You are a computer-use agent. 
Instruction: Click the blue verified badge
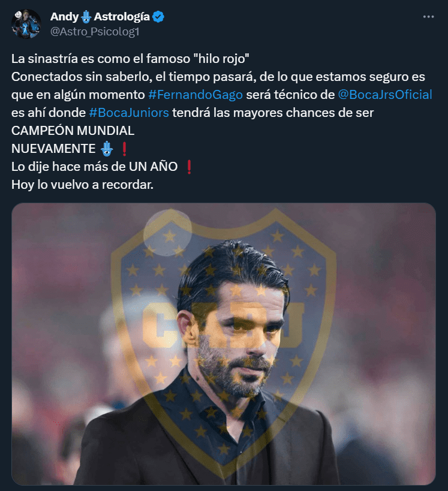pos(158,17)
